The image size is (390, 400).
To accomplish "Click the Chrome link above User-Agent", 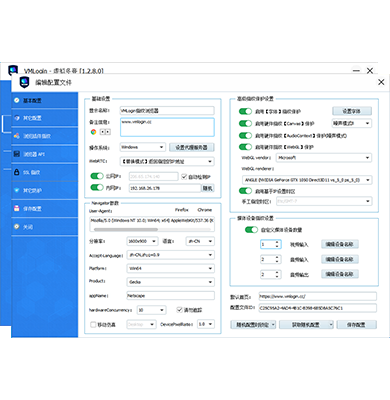I will coord(205,210).
